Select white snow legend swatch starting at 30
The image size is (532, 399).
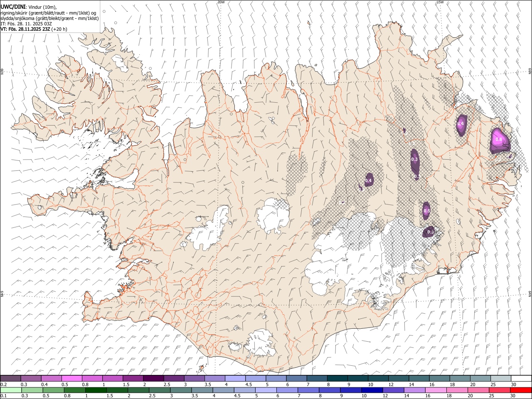(x=521, y=379)
